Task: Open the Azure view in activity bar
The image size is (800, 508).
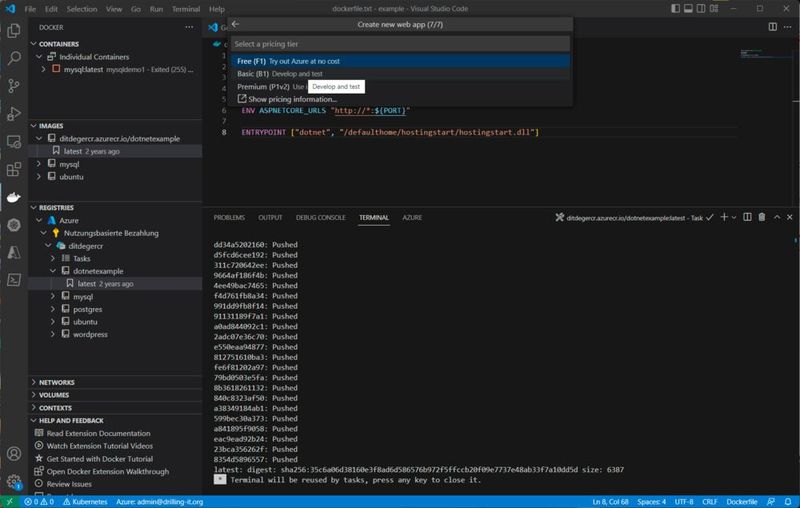Action: (x=13, y=253)
